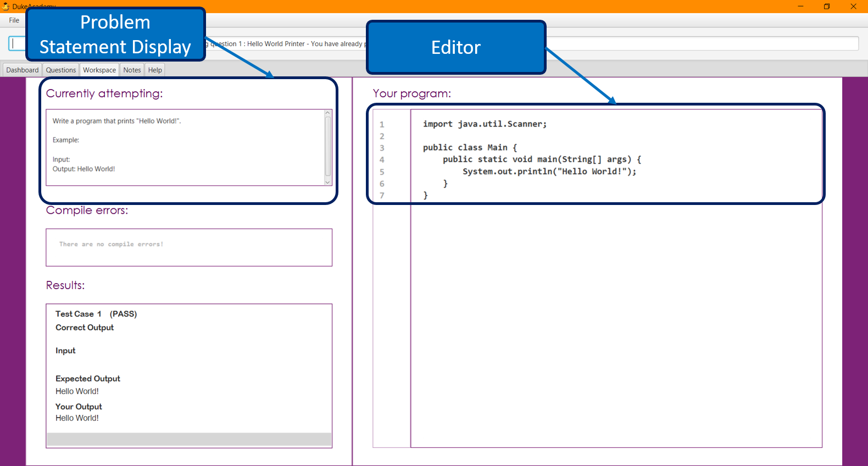Click the problem statement scroll-down arrow
The width and height of the screenshot is (868, 466).
pyautogui.click(x=328, y=182)
